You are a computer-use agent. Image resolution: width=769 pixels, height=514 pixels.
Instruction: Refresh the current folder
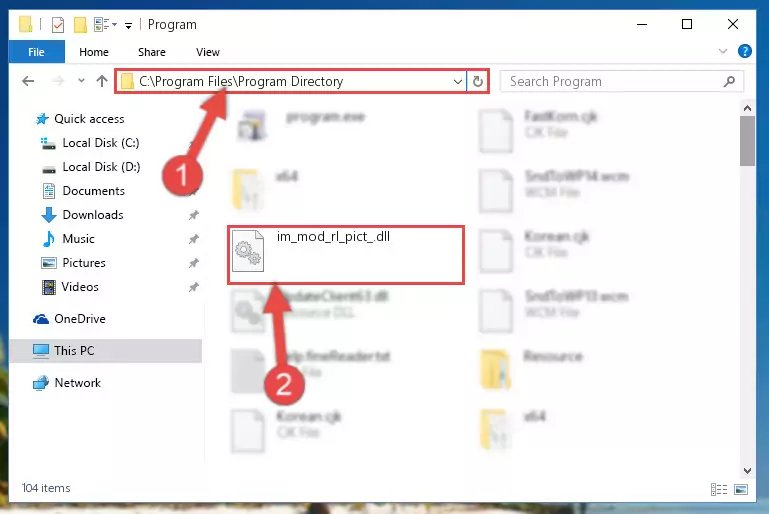point(478,81)
